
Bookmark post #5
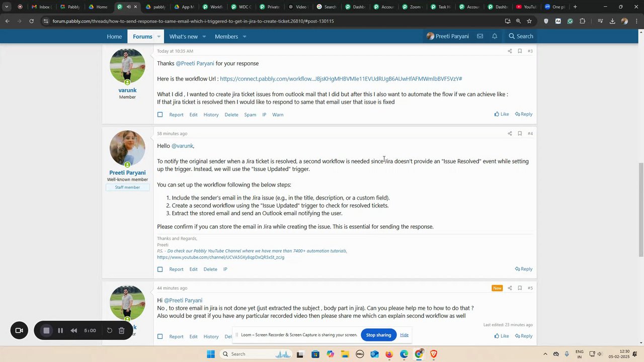tap(520, 288)
